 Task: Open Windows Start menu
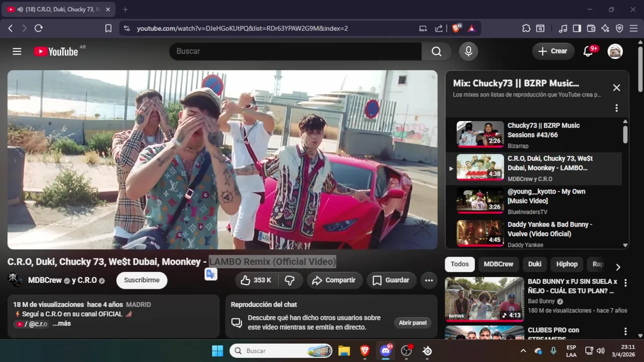click(217, 351)
